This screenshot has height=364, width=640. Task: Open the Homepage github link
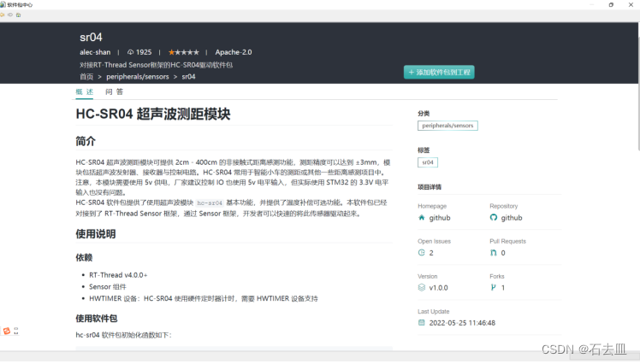point(440,218)
